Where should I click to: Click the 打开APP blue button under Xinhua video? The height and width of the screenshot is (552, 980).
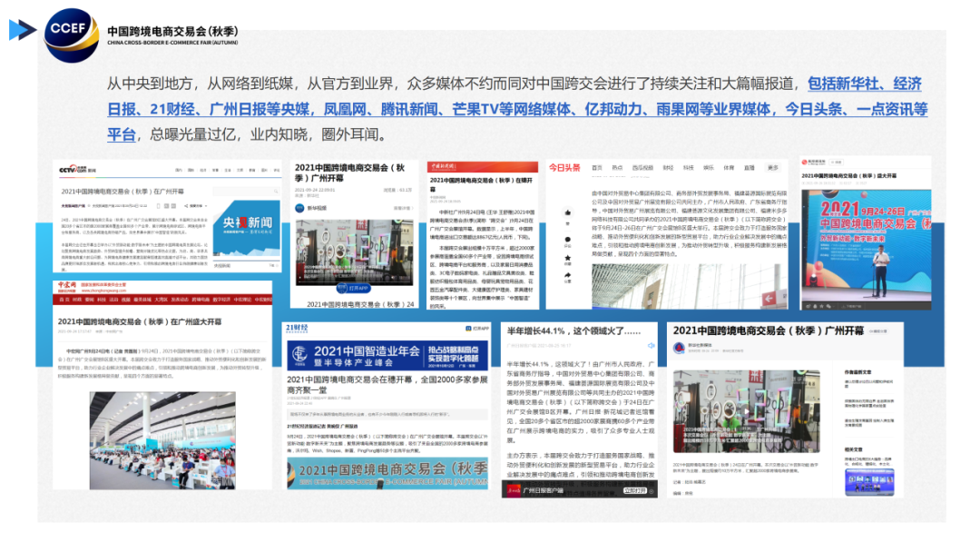click(354, 288)
